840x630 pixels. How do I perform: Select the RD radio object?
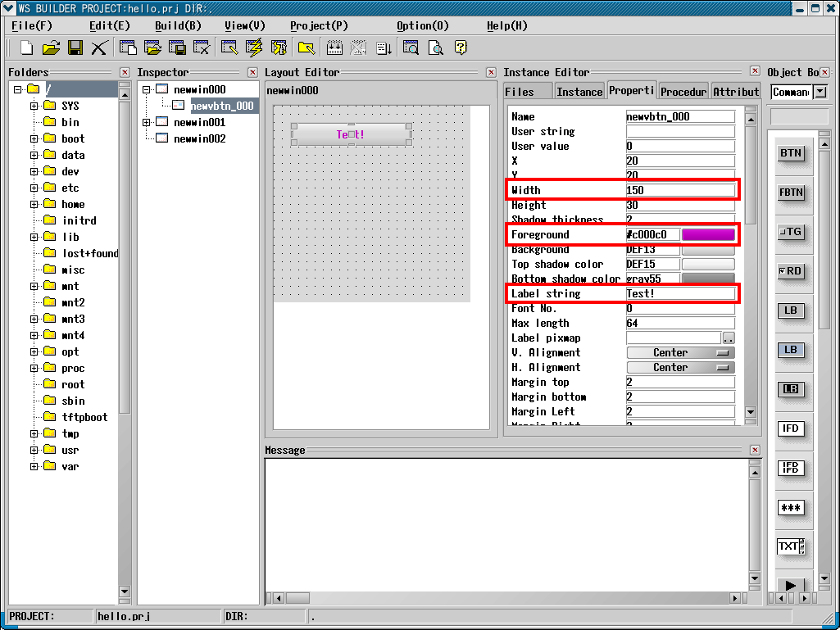[791, 271]
